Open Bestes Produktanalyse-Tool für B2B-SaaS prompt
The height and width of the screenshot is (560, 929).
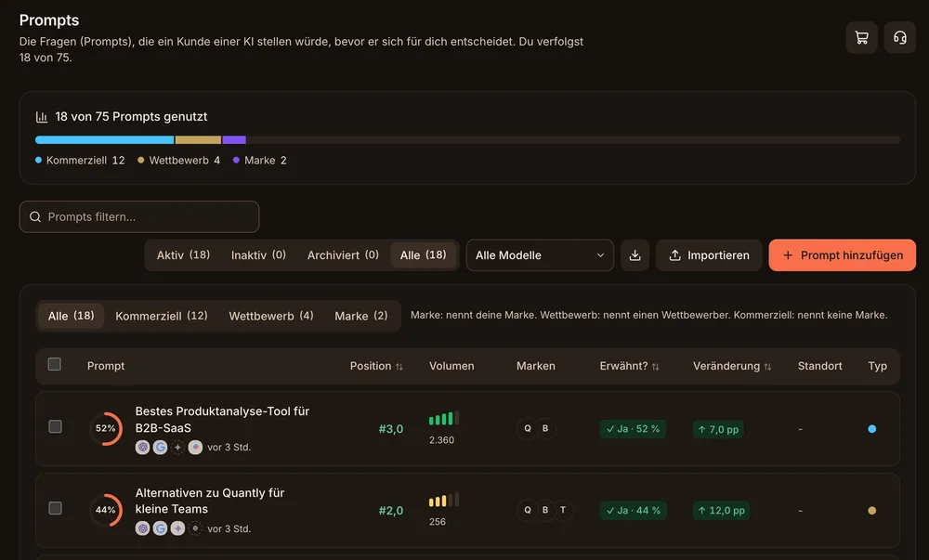pos(222,419)
